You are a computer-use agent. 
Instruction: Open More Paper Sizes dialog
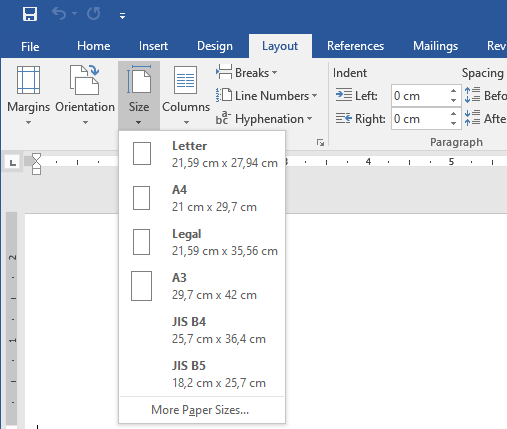(x=202, y=410)
